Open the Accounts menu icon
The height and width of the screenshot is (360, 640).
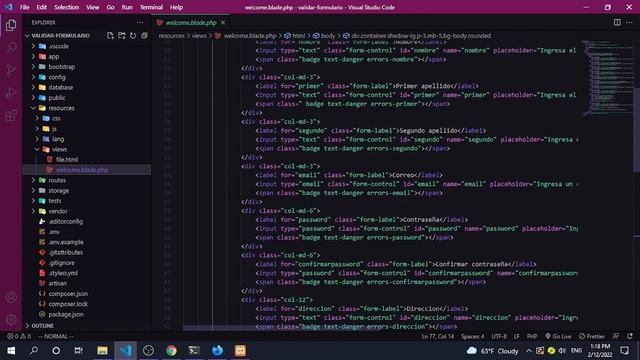(x=11, y=297)
